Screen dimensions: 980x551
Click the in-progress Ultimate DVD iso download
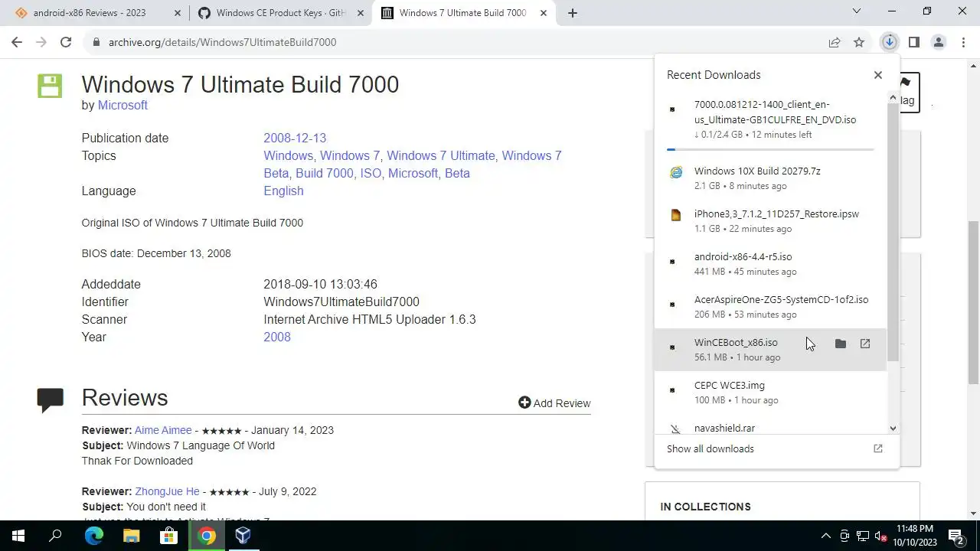[770, 119]
